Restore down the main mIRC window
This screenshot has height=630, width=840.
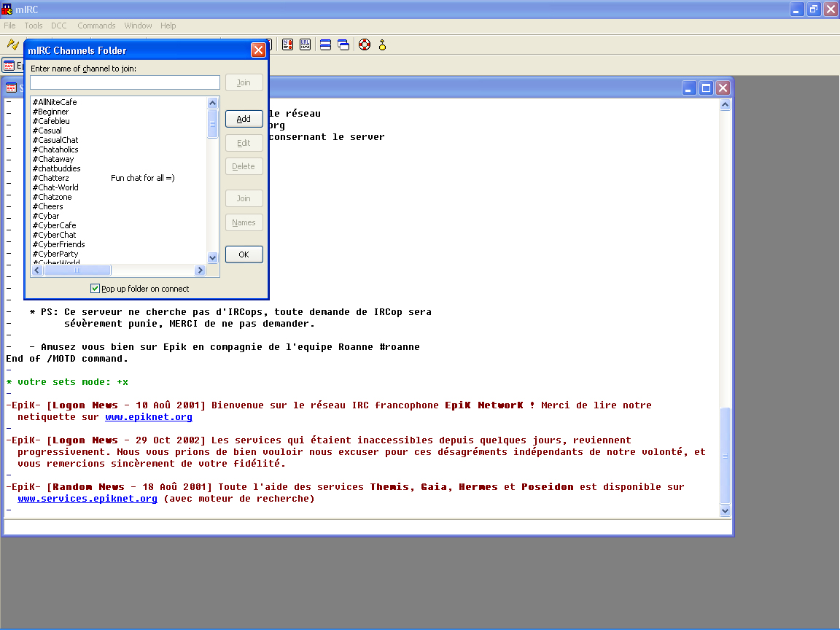[x=814, y=9]
